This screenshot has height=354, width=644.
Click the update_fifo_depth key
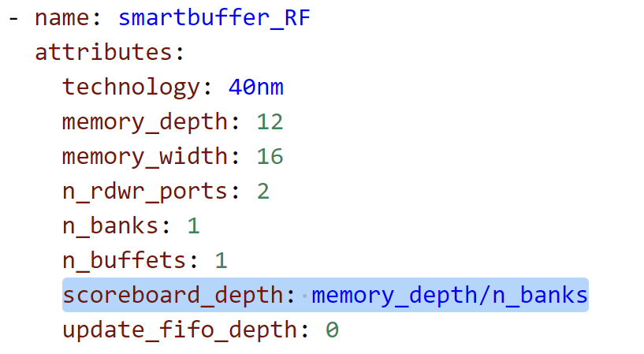pyautogui.click(x=180, y=330)
